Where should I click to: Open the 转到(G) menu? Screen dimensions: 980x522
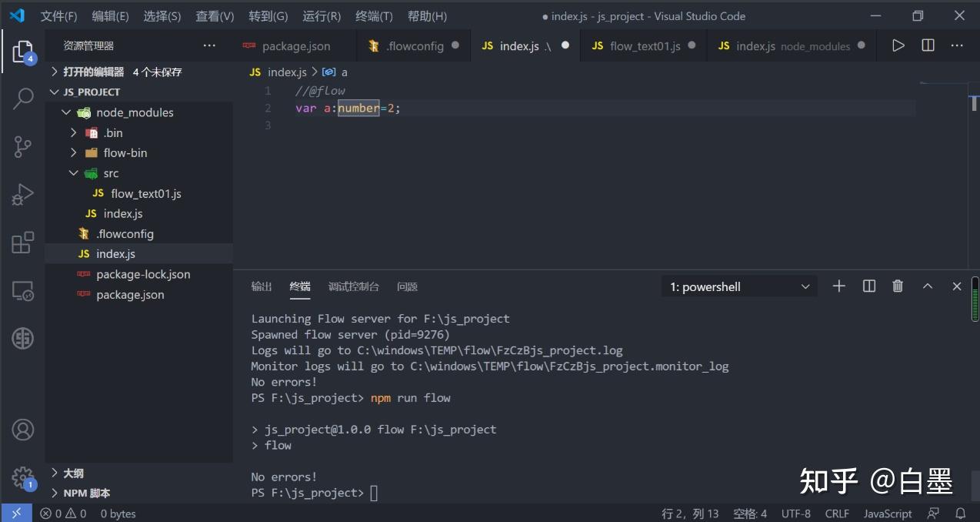[x=268, y=16]
